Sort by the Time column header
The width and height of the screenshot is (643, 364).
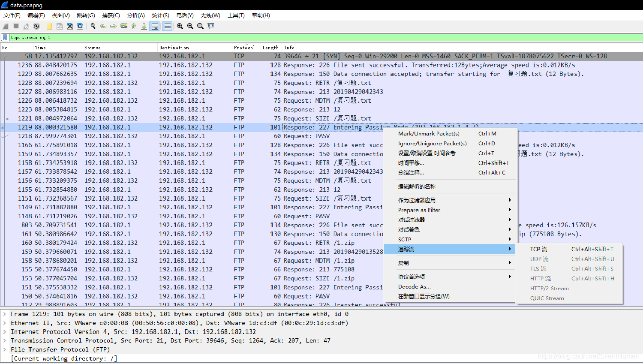click(58, 48)
